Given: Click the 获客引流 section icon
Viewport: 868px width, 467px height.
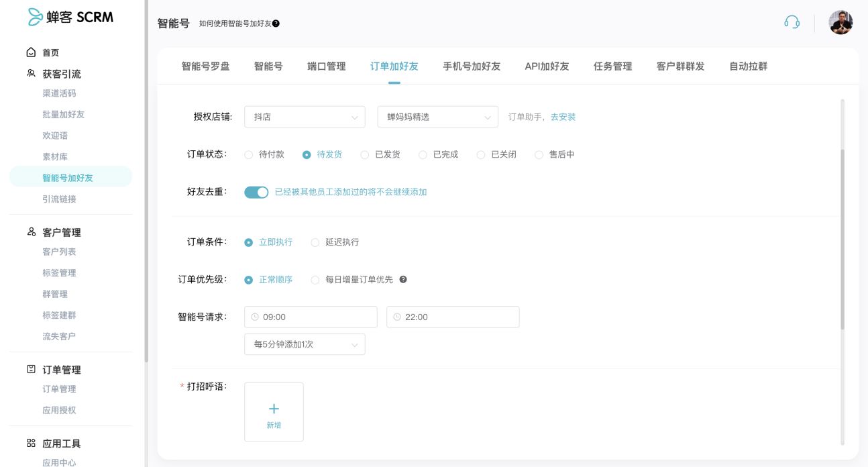Looking at the screenshot, I should tap(31, 73).
